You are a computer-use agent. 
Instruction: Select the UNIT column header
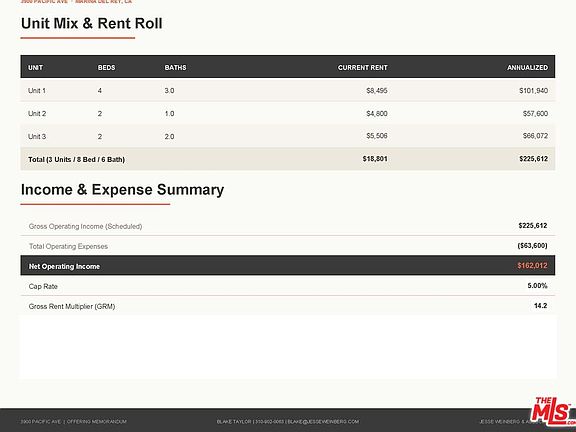click(36, 68)
